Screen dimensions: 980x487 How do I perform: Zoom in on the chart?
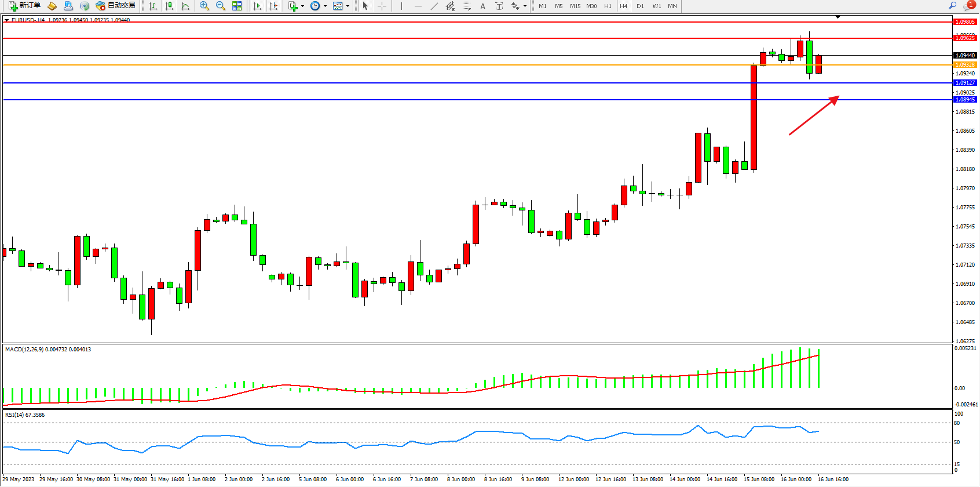204,6
